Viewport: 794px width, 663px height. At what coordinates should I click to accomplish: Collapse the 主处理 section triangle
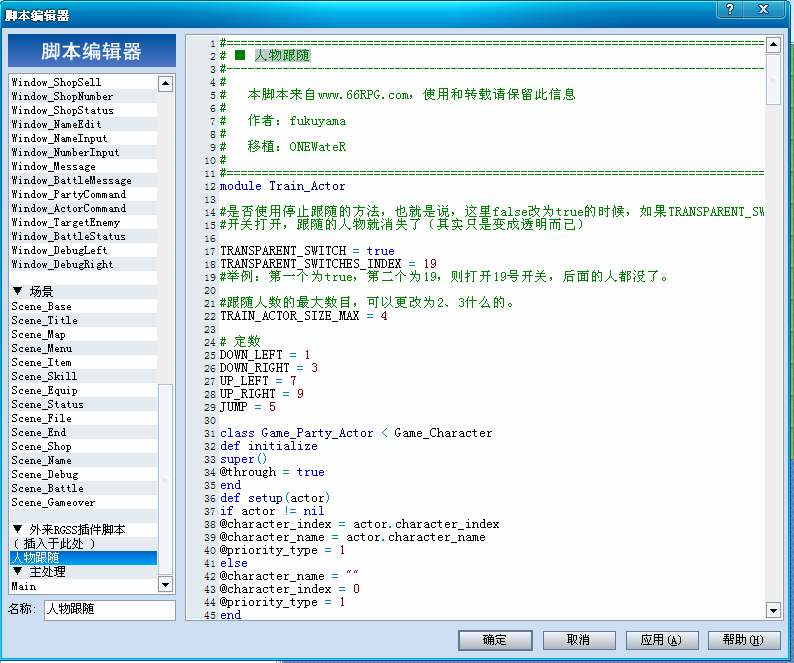coord(18,571)
